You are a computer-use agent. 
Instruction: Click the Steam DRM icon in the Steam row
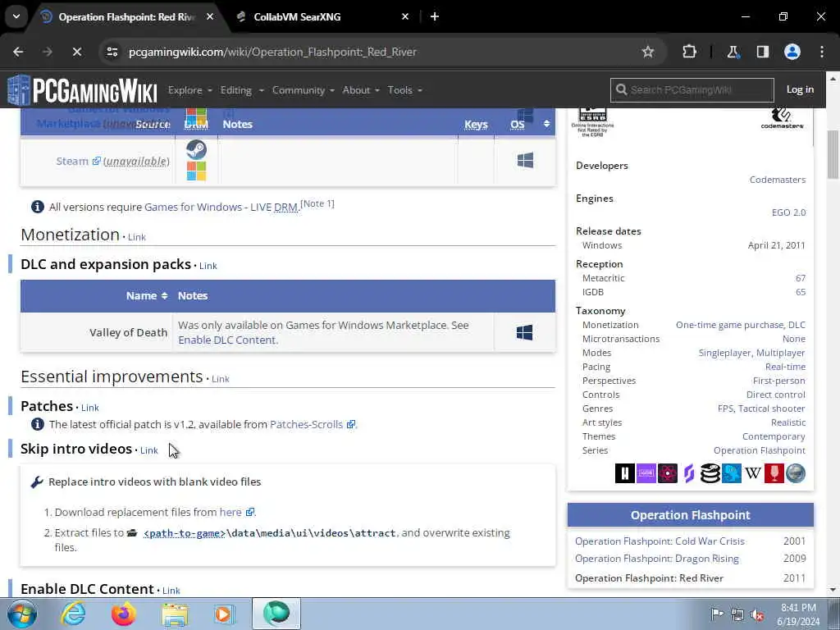coord(196,149)
